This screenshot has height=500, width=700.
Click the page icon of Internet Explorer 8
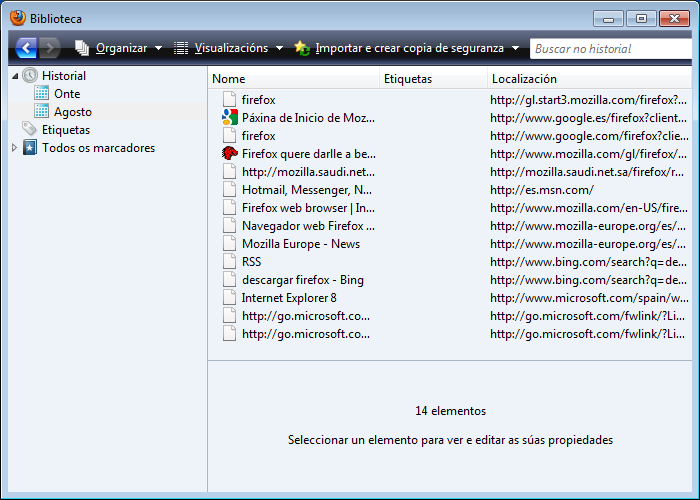click(229, 297)
